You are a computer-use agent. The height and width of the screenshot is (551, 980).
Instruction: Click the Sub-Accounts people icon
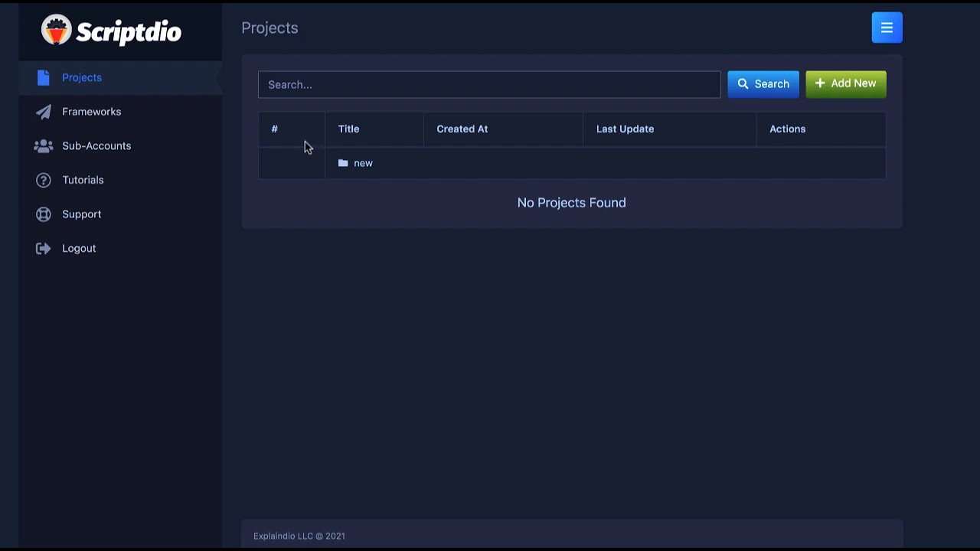pyautogui.click(x=44, y=145)
